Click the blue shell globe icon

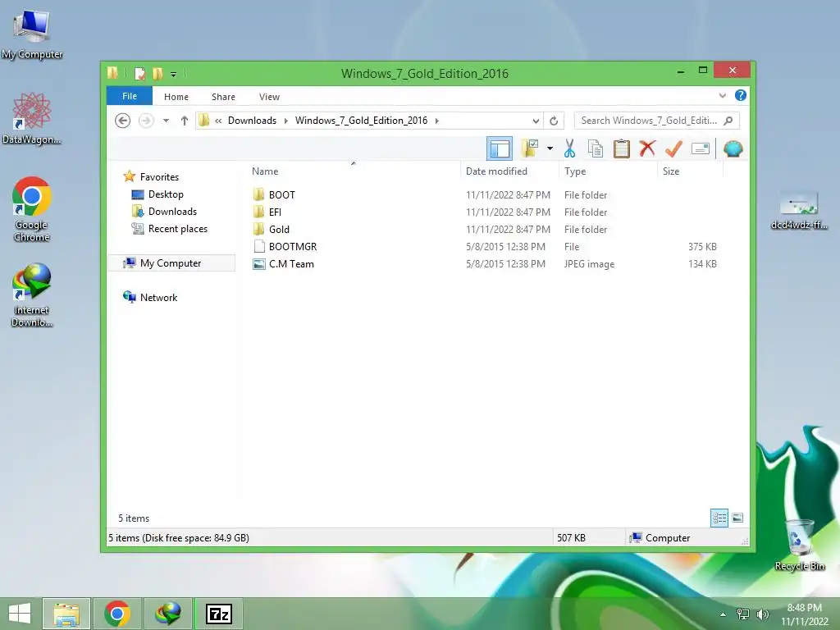733,148
